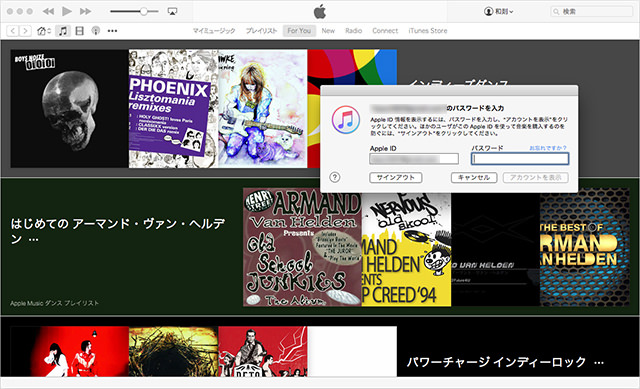640x389 pixels.
Task: Select the Music note library icon
Action: 62,31
